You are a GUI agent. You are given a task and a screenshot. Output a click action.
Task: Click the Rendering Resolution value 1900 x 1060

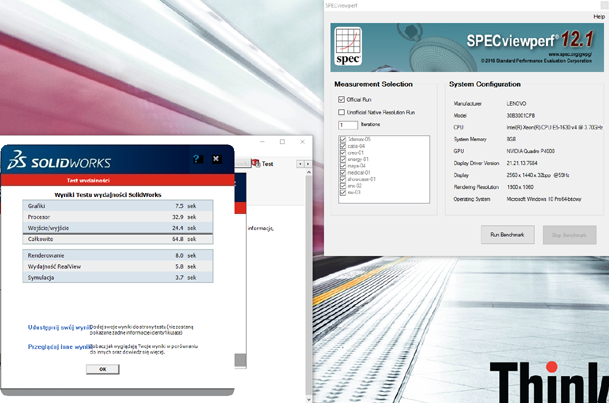520,187
